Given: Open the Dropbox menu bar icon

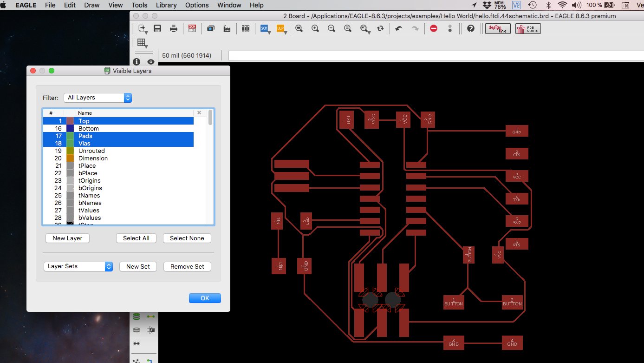Looking at the screenshot, I should tap(487, 5).
